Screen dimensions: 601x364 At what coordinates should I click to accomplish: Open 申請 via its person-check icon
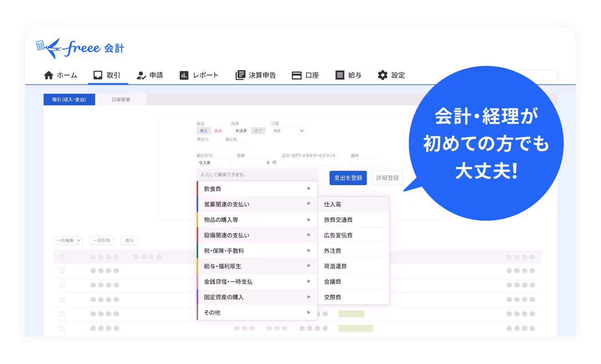[141, 76]
